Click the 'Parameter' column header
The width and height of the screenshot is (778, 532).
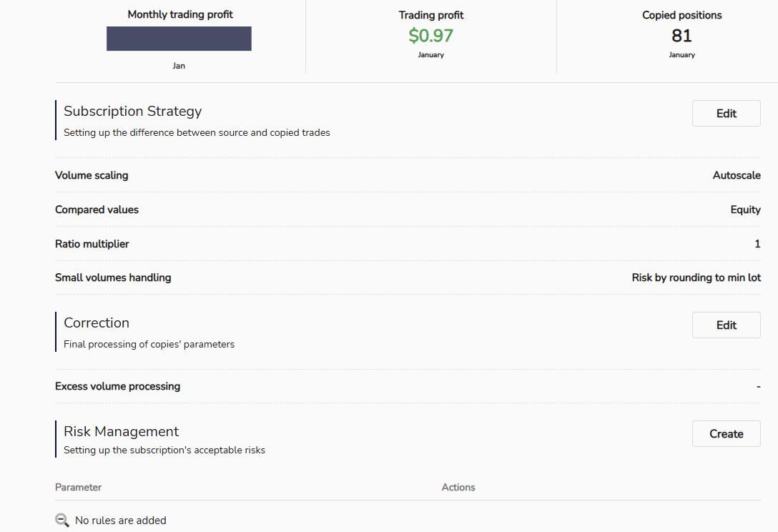[x=79, y=488]
